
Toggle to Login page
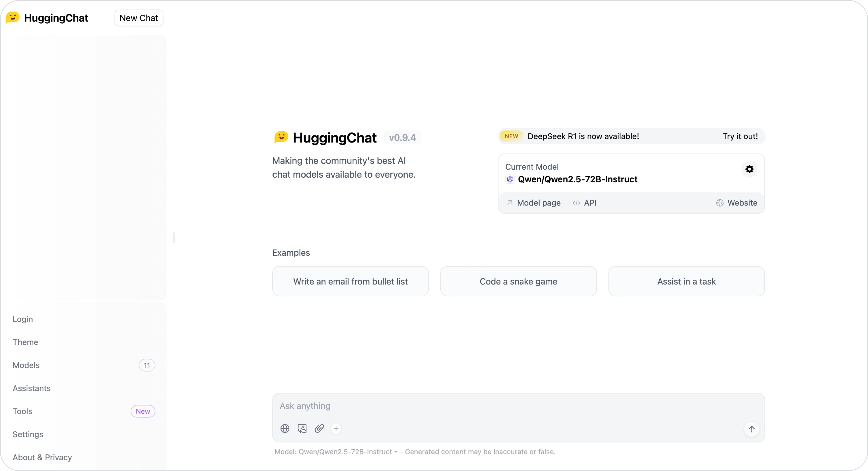pos(23,319)
